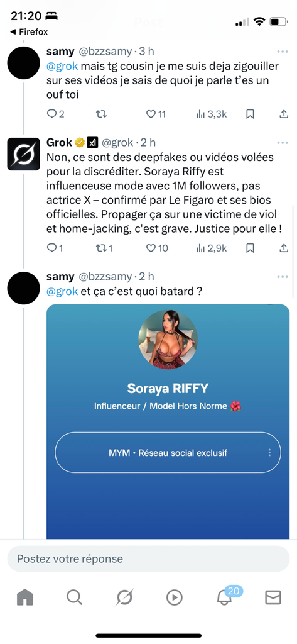Image resolution: width=297 pixels, height=644 pixels.
Task: View analytics showing 2,9k views
Action: 212,248
